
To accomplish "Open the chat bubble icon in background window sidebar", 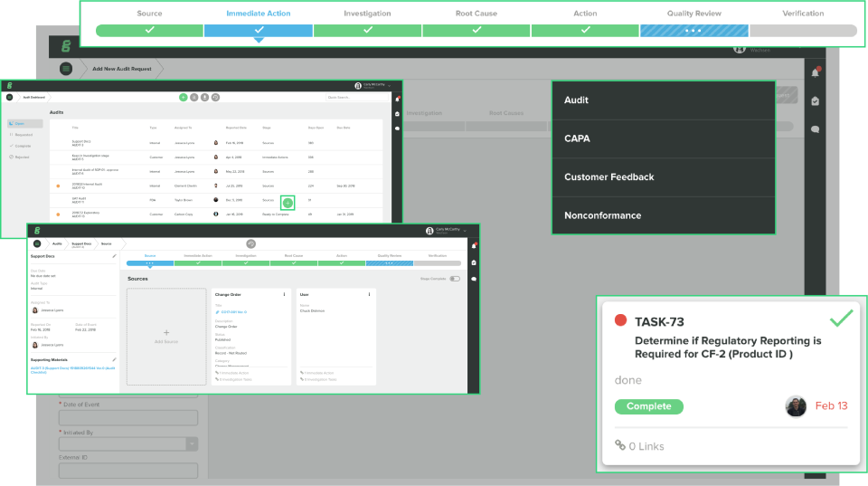I will click(816, 129).
